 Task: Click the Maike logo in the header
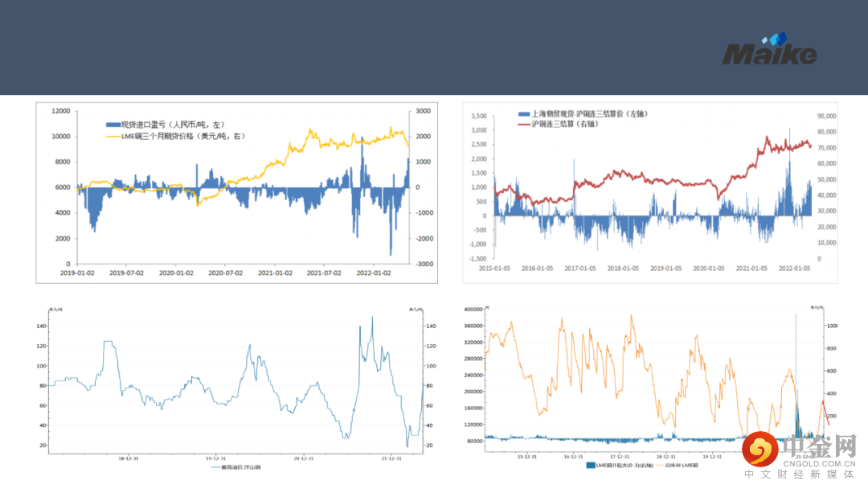[x=768, y=55]
